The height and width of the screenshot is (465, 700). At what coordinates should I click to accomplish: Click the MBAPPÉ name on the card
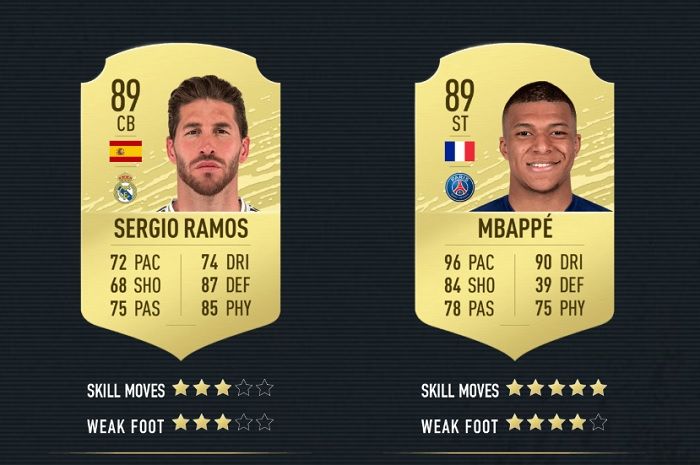515,226
